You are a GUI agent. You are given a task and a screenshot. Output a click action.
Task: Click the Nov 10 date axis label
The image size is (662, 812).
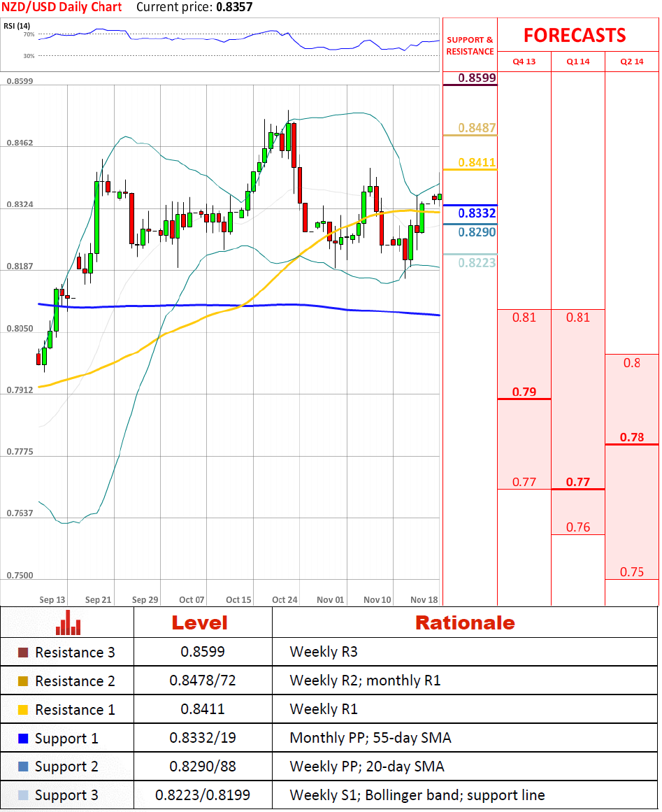[x=377, y=599]
